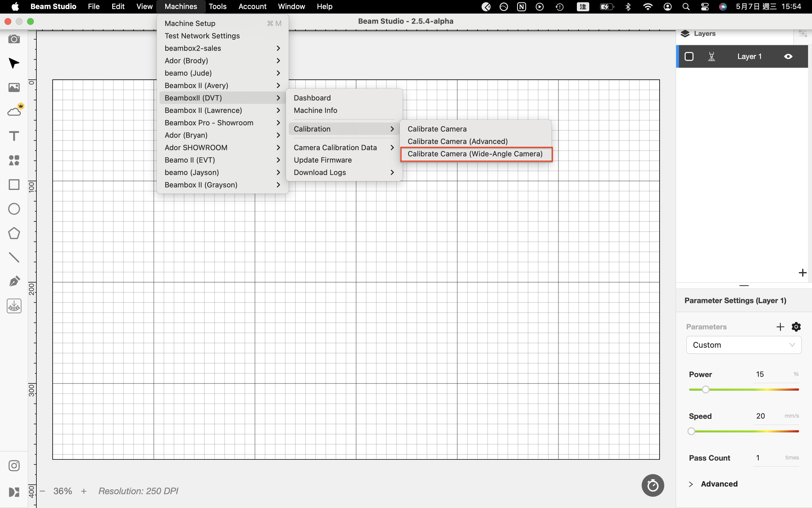Click the 36% zoom level readout
Screen dimensions: 812x508
coord(63,491)
